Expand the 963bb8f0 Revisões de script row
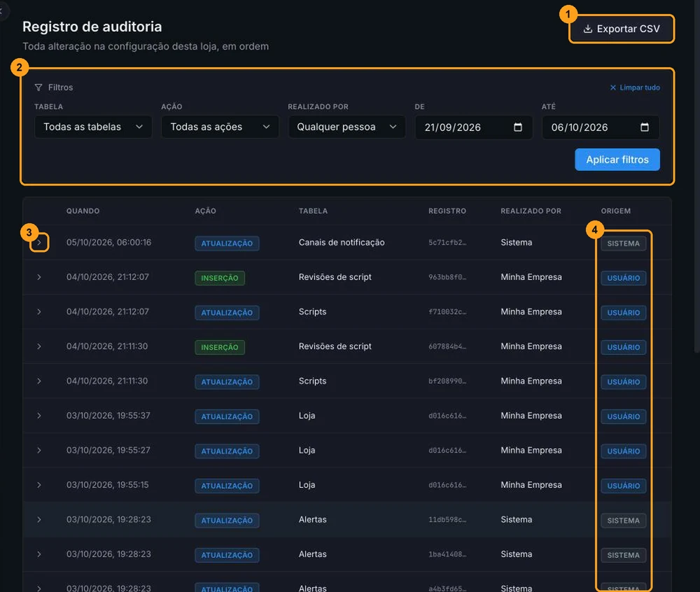The image size is (700, 592). (x=39, y=277)
